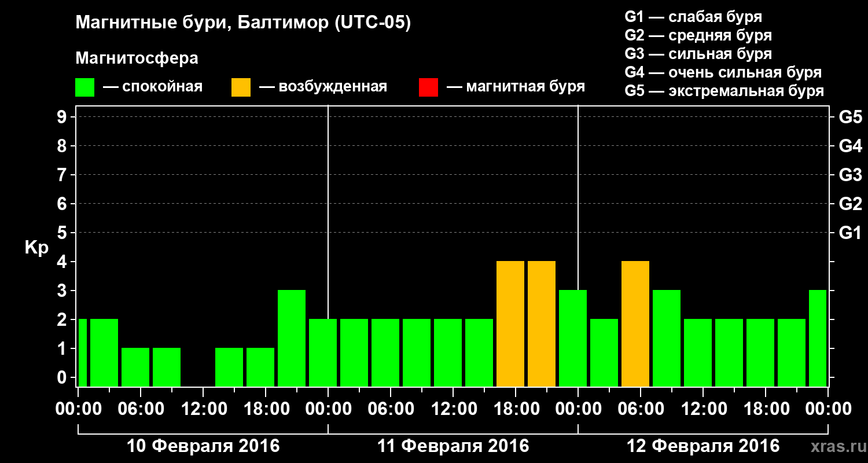868x463 pixels.
Task: Click legend line 'G1 — слабая буря'
Action: pyautogui.click(x=693, y=17)
